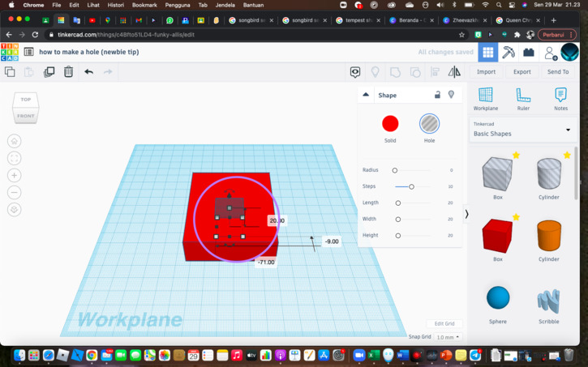588x367 pixels.
Task: Redo the last action
Action: [x=108, y=71]
